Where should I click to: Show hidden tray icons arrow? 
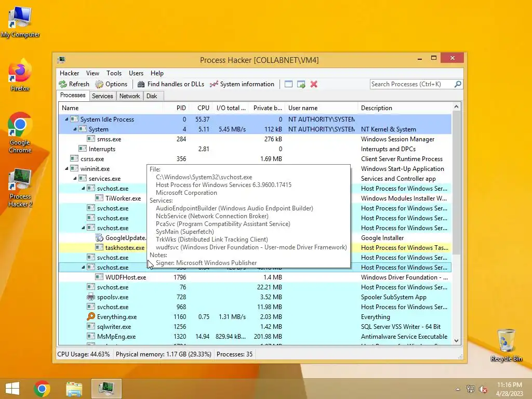(458, 389)
